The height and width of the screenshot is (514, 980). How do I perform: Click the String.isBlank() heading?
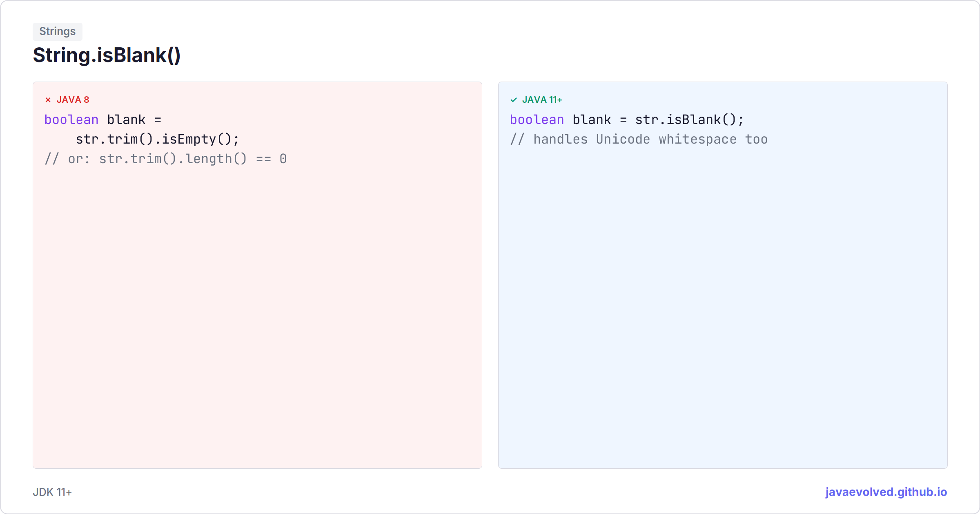coord(107,55)
